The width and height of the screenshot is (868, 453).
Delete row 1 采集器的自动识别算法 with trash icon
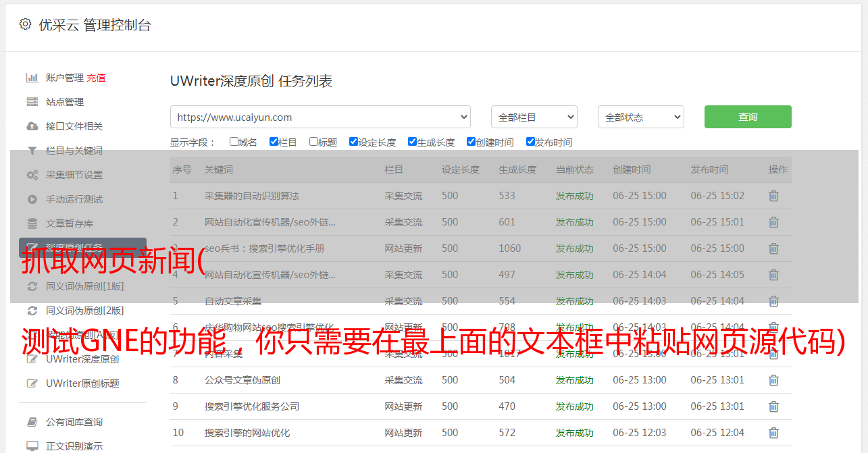[x=773, y=196]
